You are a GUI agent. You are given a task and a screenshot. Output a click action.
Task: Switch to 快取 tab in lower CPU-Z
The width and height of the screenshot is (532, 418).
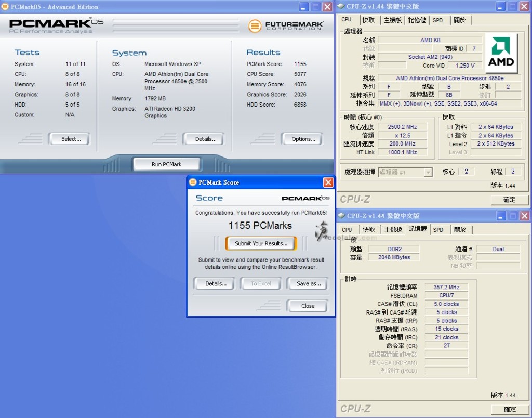pyautogui.click(x=369, y=230)
